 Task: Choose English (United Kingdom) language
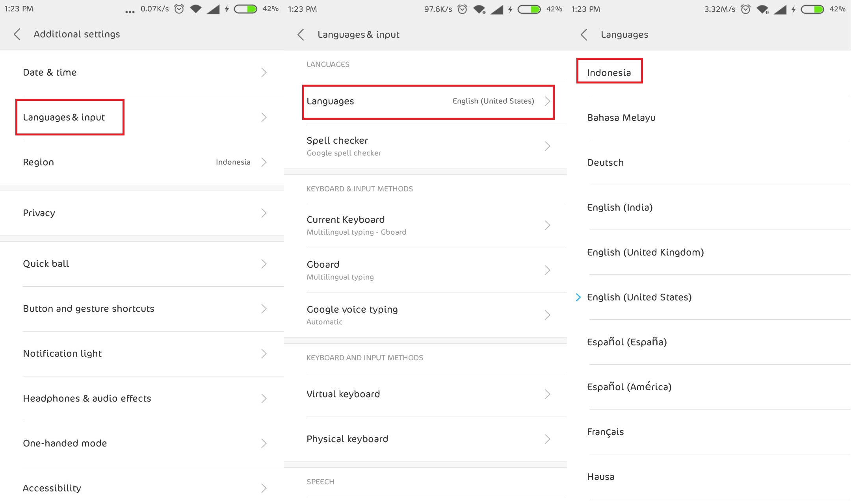645,252
